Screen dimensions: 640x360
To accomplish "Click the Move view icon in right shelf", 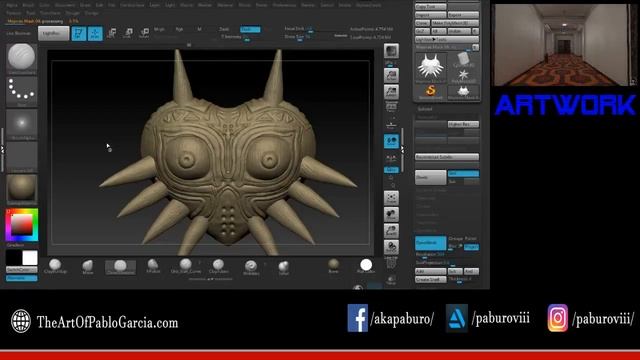I will click(391, 215).
